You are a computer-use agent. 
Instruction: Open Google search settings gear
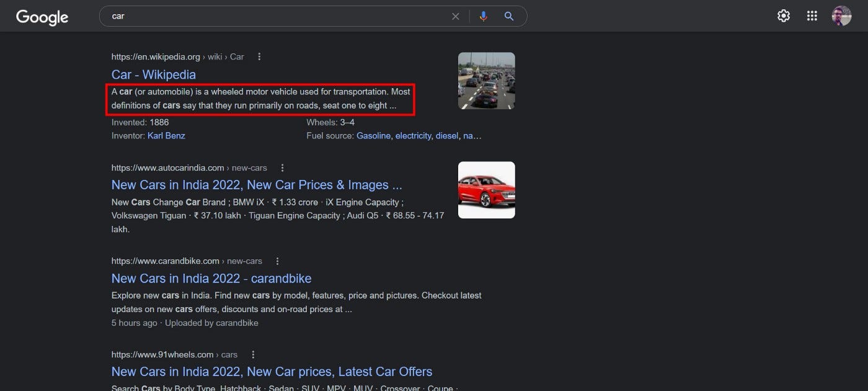(x=784, y=16)
